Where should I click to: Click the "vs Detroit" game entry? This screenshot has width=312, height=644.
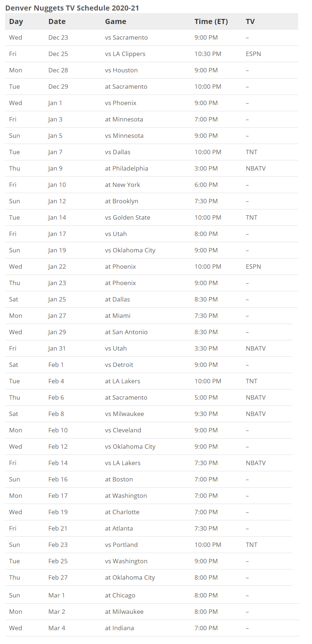click(119, 365)
